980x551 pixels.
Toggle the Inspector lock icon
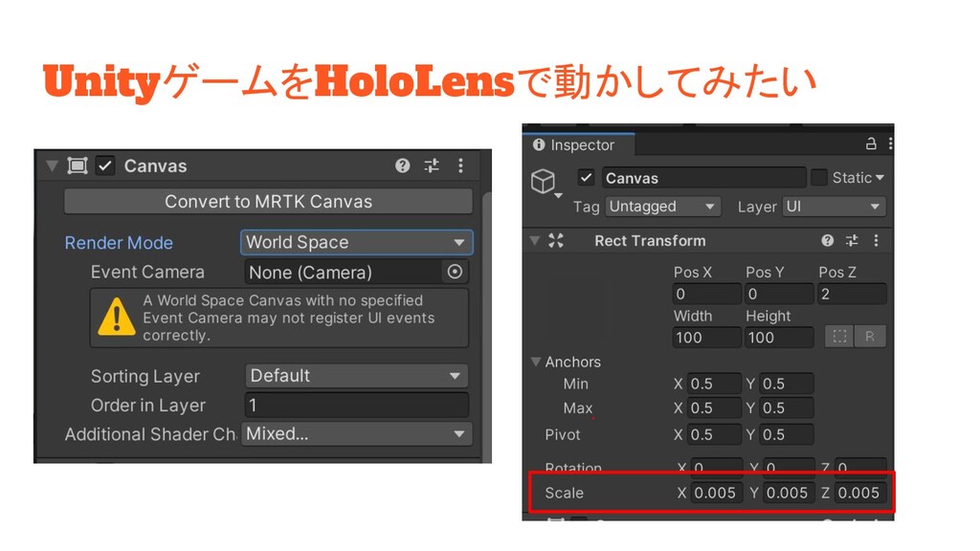click(x=871, y=143)
